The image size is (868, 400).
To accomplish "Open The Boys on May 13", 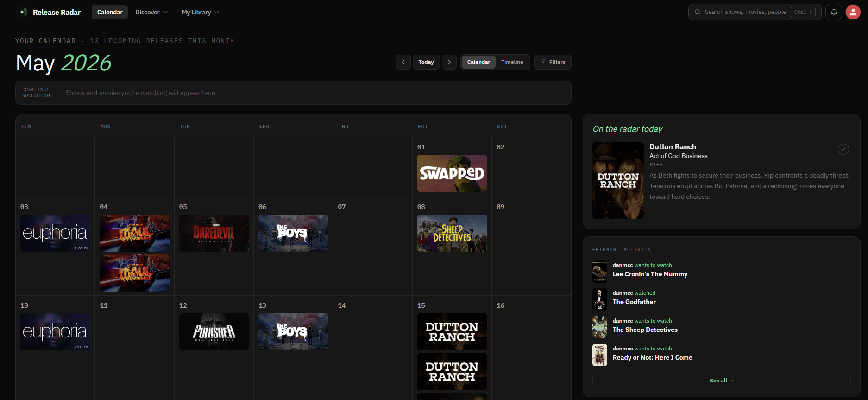I will pyautogui.click(x=293, y=332).
